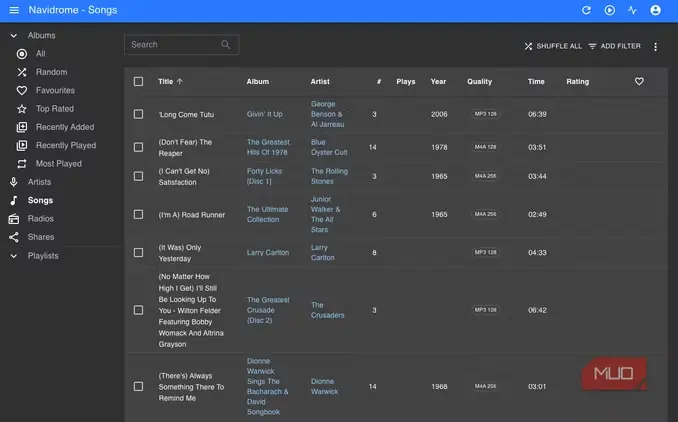The height and width of the screenshot is (422, 678).
Task: Open the Dionne Warwick artist link
Action: click(325, 387)
